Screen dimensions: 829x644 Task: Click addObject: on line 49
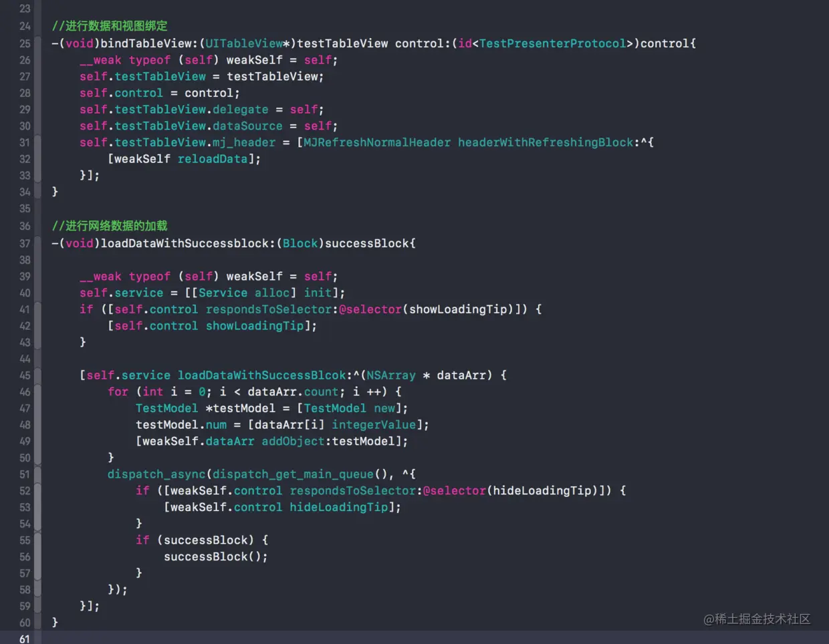pyautogui.click(x=297, y=442)
